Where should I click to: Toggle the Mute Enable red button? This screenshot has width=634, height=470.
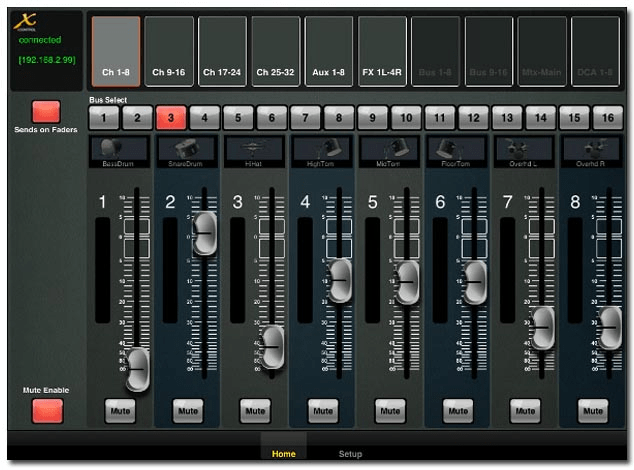coord(48,411)
